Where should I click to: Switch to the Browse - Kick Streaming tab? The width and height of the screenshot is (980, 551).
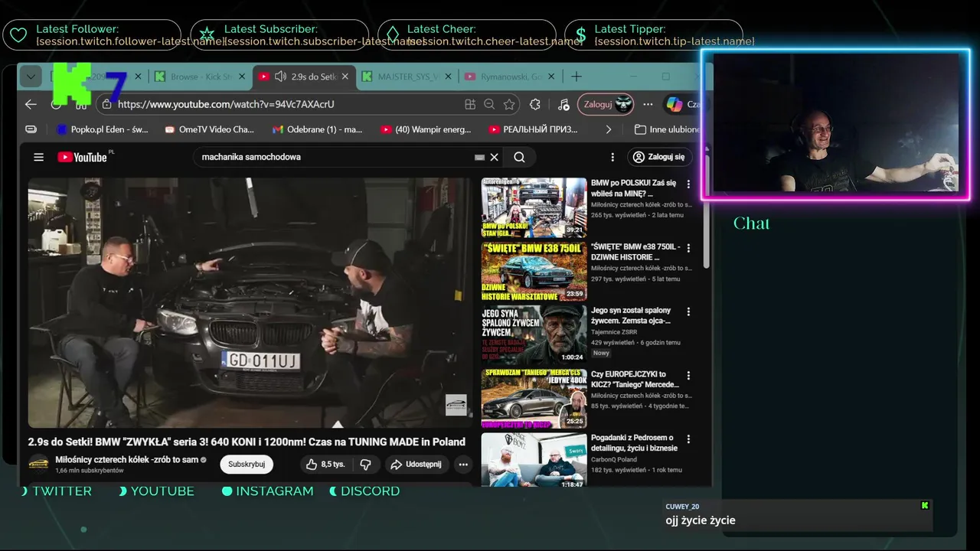pyautogui.click(x=201, y=77)
